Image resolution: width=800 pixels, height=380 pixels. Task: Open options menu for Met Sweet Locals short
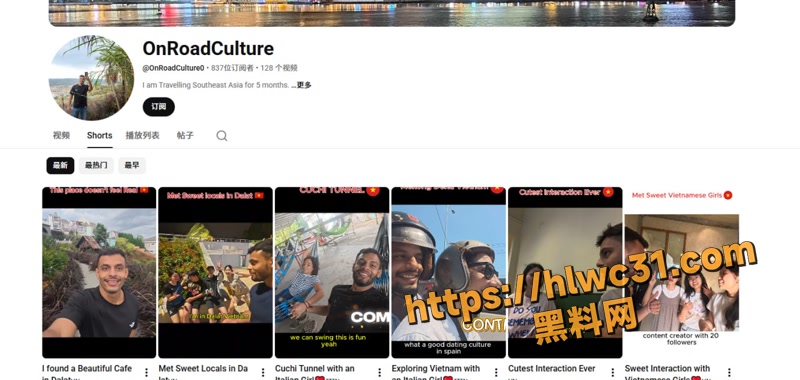click(x=263, y=372)
